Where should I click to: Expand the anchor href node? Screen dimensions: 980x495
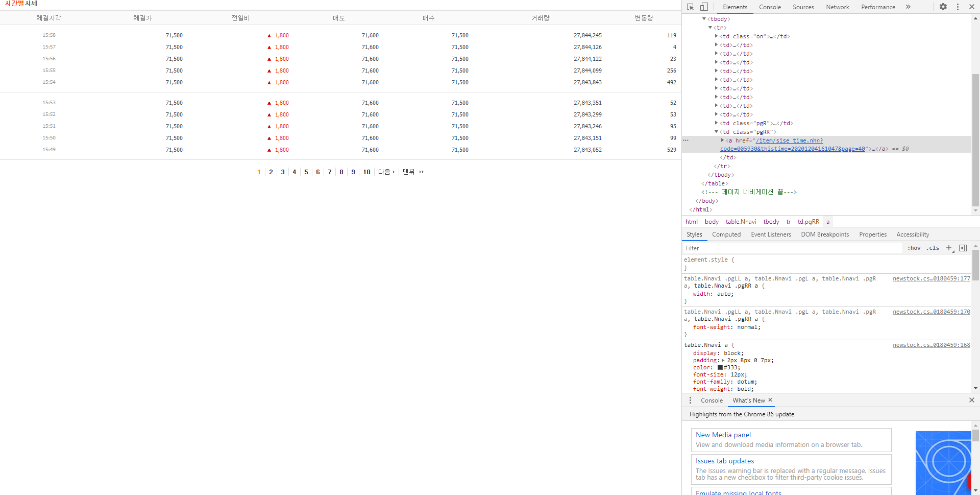(x=722, y=140)
